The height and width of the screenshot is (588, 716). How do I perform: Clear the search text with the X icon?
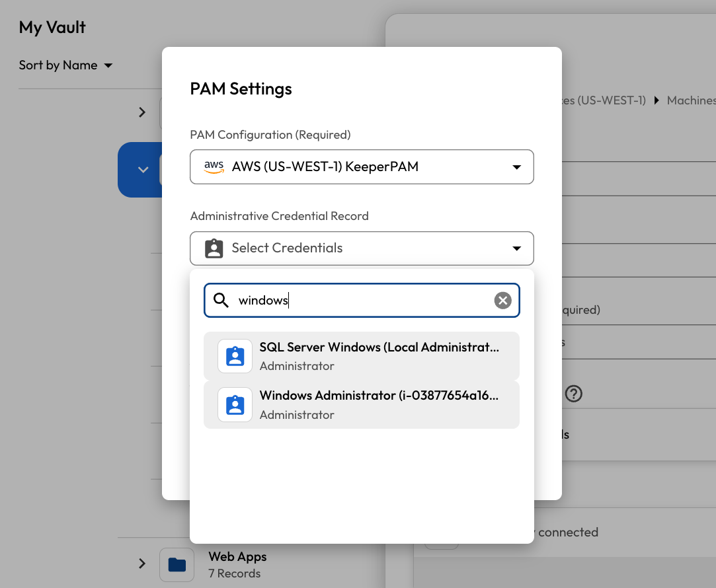click(503, 301)
